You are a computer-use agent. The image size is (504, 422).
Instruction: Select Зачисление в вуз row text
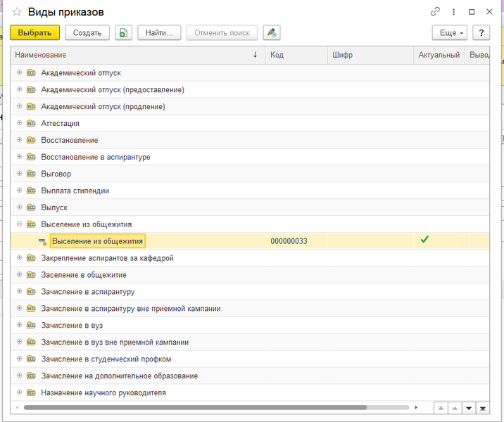[72, 326]
